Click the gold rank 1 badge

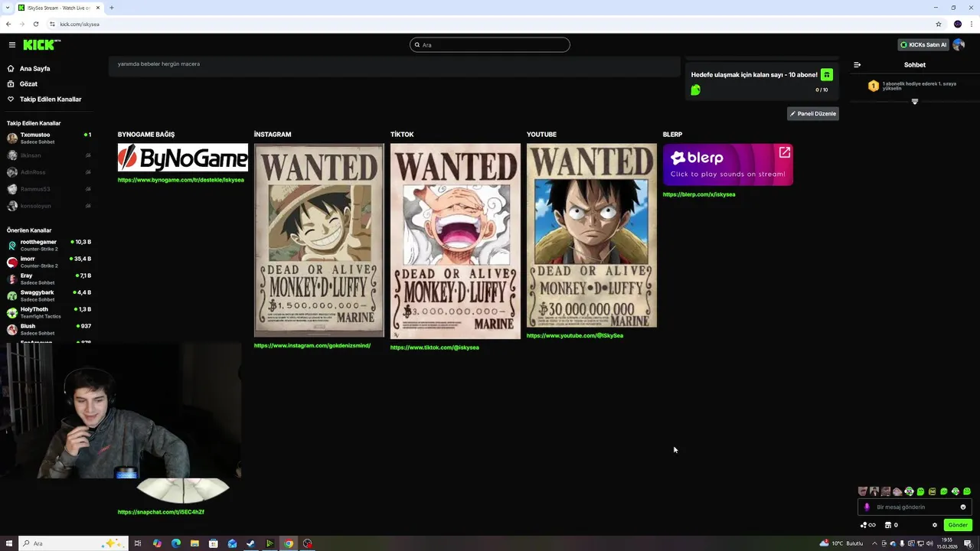[x=874, y=86]
